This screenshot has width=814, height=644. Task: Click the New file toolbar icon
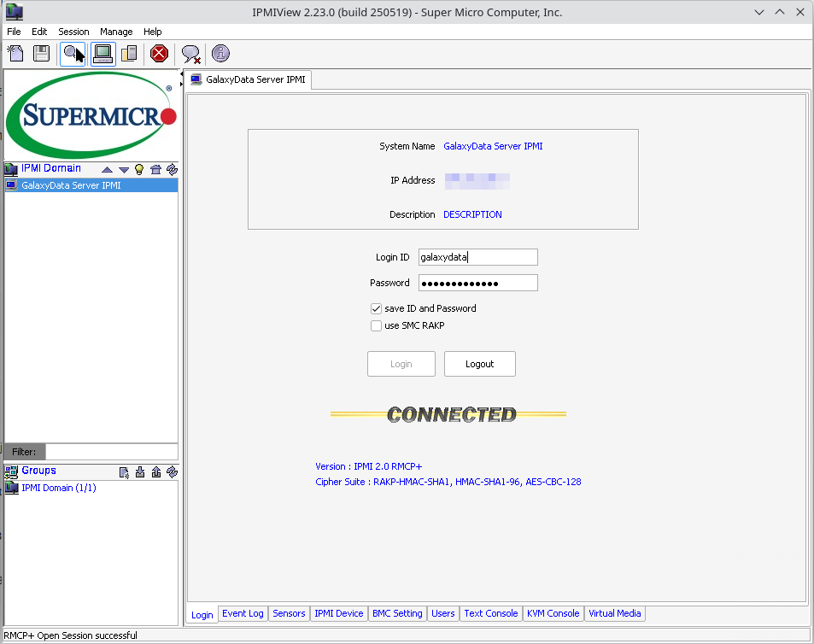(15, 54)
